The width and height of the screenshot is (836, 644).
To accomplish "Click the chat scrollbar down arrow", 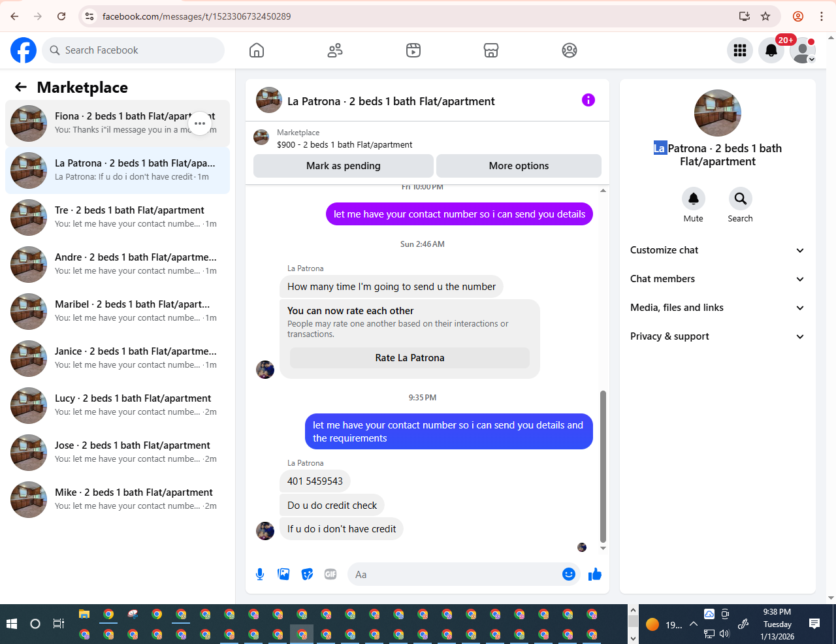I will click(x=603, y=548).
